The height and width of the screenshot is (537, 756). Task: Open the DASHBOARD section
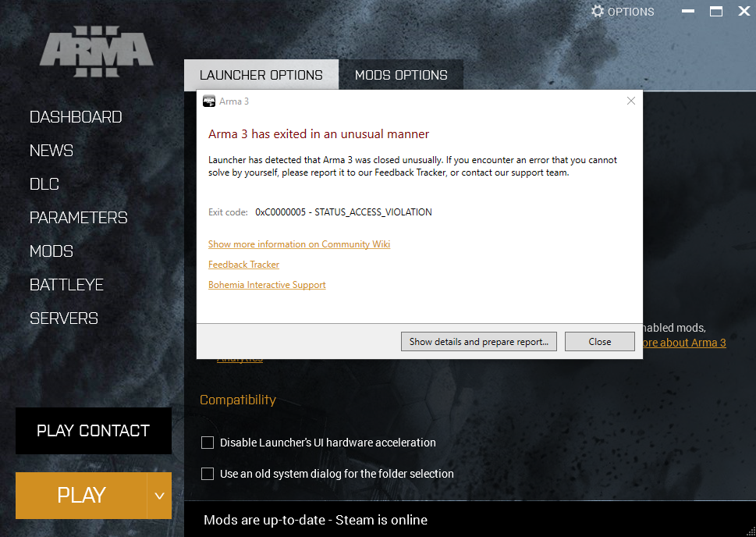76,117
